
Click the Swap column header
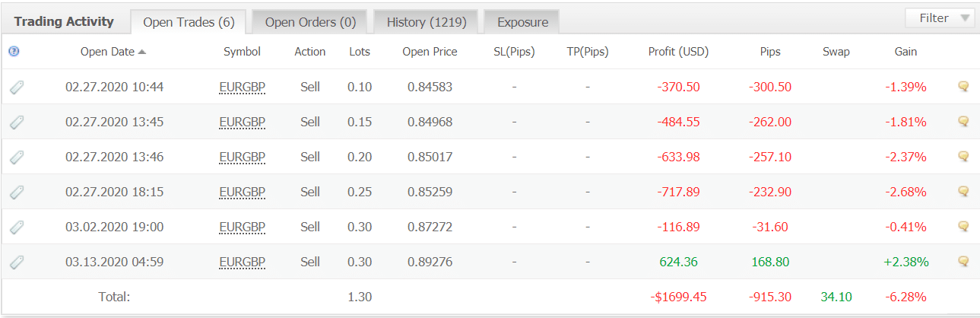coord(836,52)
